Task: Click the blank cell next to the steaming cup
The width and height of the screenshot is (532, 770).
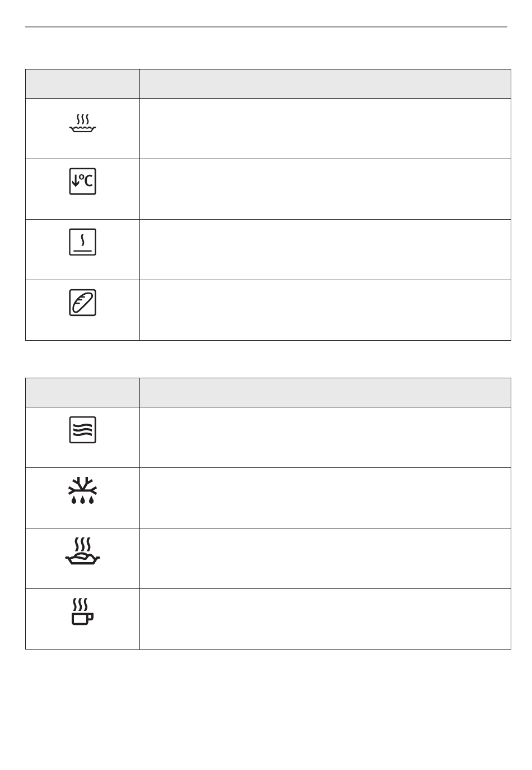Action: pos(325,619)
